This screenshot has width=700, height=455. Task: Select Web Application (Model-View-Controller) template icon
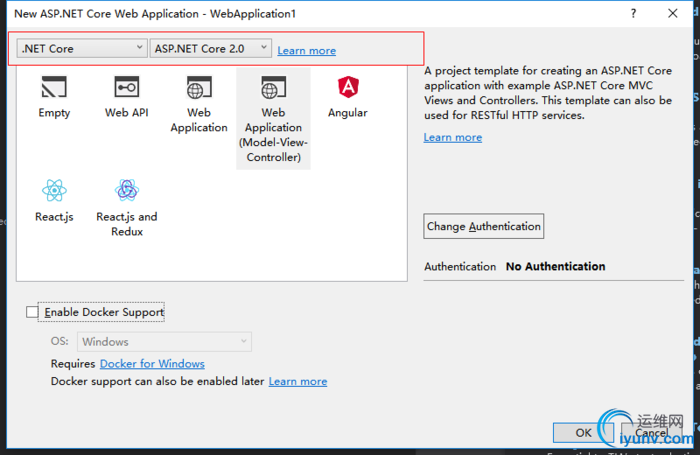pyautogui.click(x=273, y=87)
